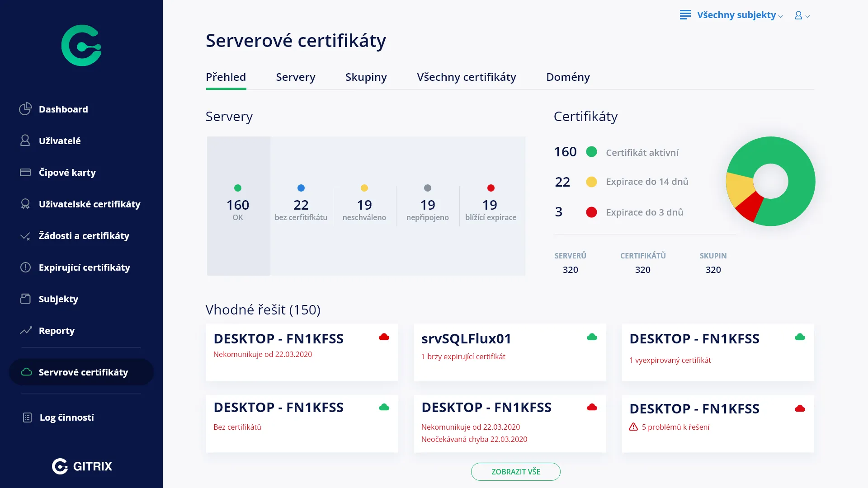Click the Čipové karty card icon

(x=25, y=172)
